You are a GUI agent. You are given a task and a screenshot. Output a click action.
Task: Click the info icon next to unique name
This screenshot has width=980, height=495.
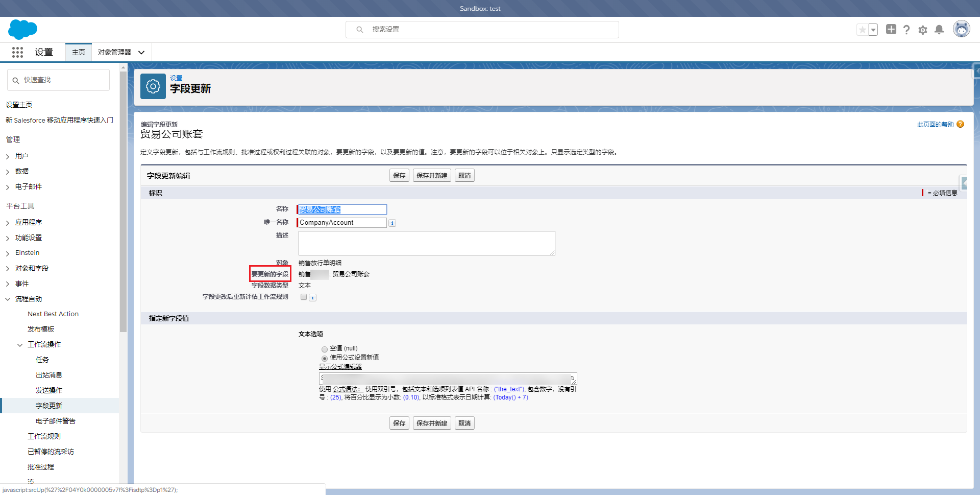pos(392,223)
